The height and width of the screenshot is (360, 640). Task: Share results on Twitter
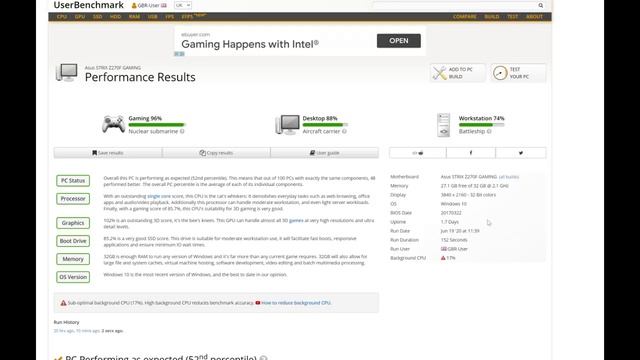[521, 153]
